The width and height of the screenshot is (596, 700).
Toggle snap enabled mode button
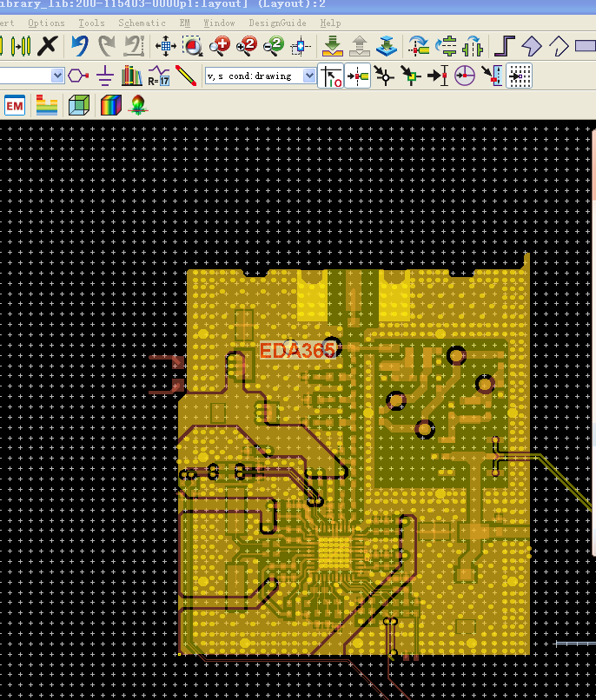331,76
